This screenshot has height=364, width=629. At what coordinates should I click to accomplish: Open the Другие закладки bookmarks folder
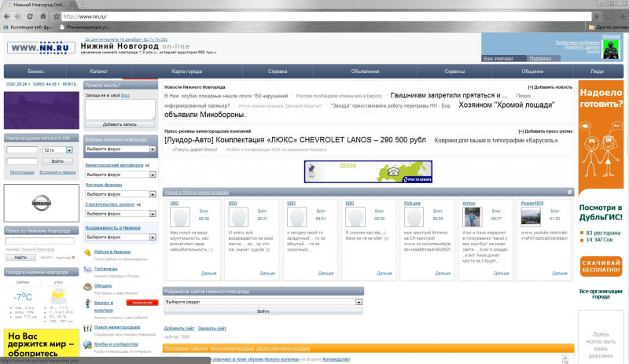click(608, 28)
